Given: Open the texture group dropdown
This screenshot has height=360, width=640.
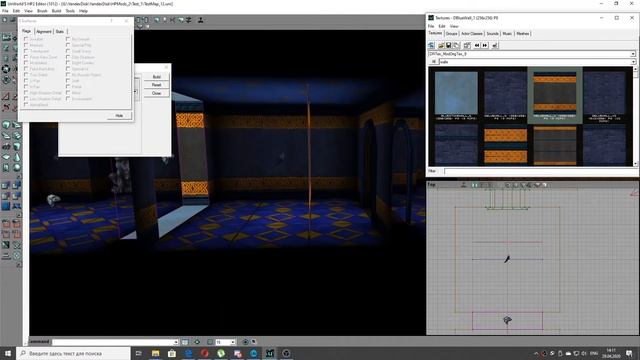Looking at the screenshot, I should point(633,62).
